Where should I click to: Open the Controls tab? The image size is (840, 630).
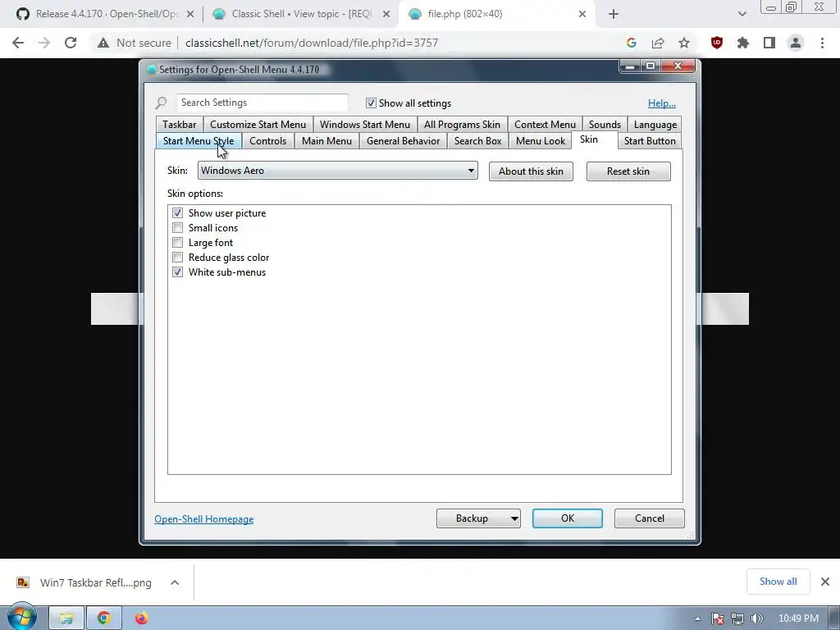268,141
